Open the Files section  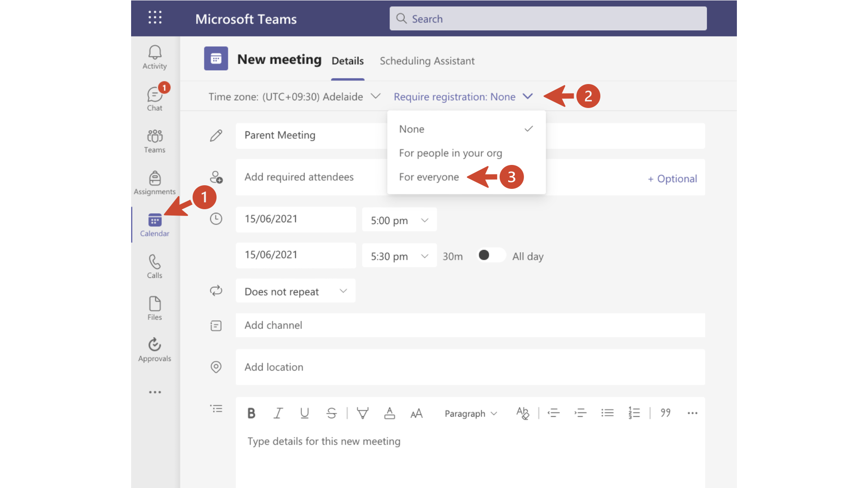tap(154, 308)
